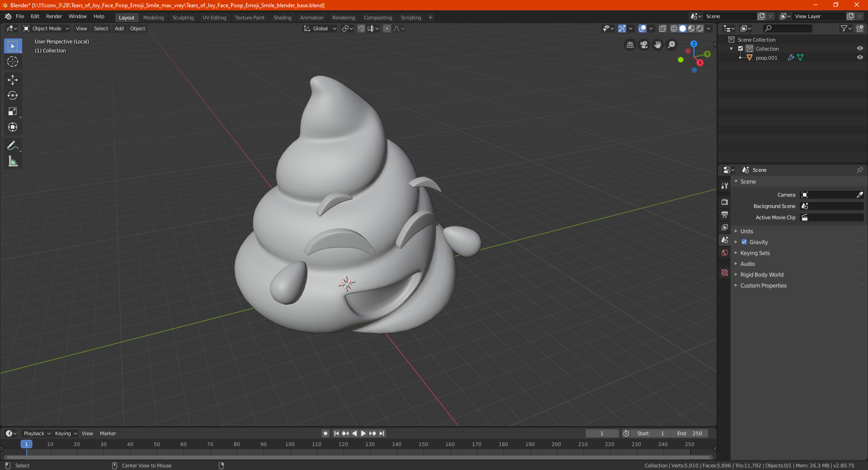
Task: Select material preview shading
Action: (x=691, y=28)
